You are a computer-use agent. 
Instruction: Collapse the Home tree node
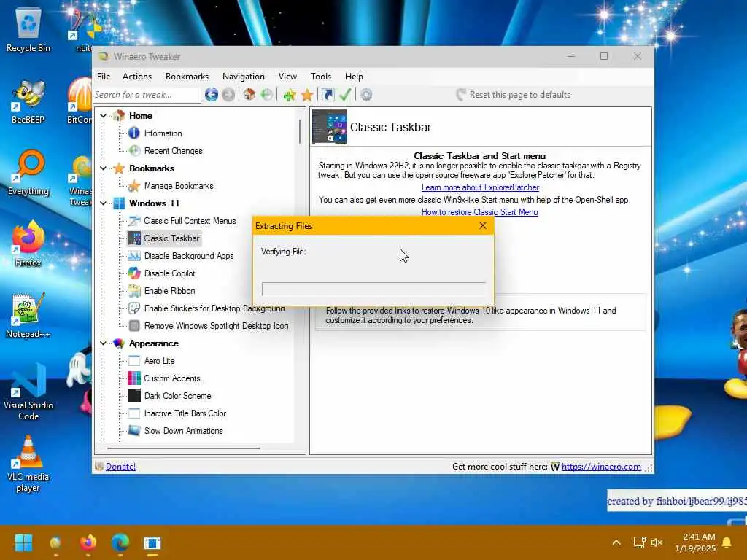pos(104,116)
